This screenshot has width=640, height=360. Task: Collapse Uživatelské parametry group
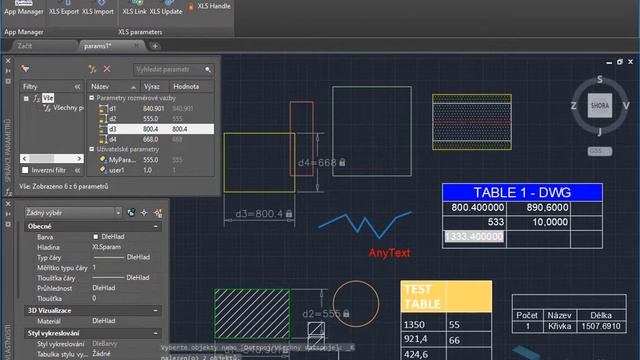(x=92, y=149)
